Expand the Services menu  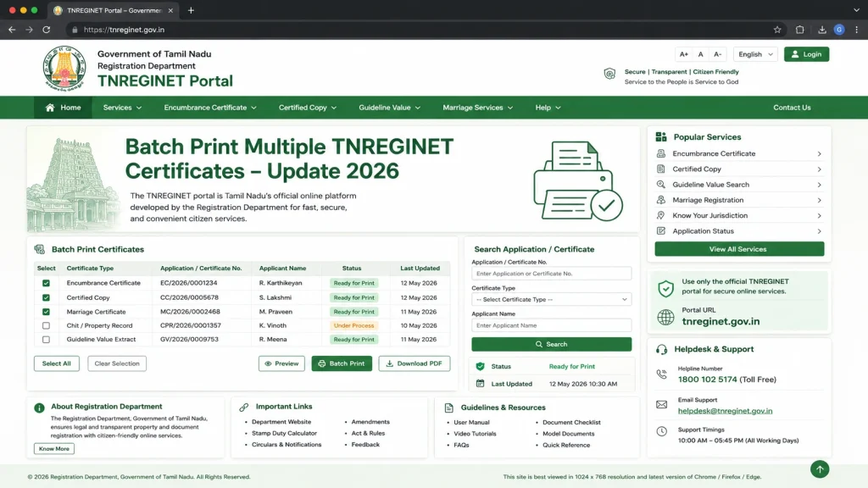point(122,108)
